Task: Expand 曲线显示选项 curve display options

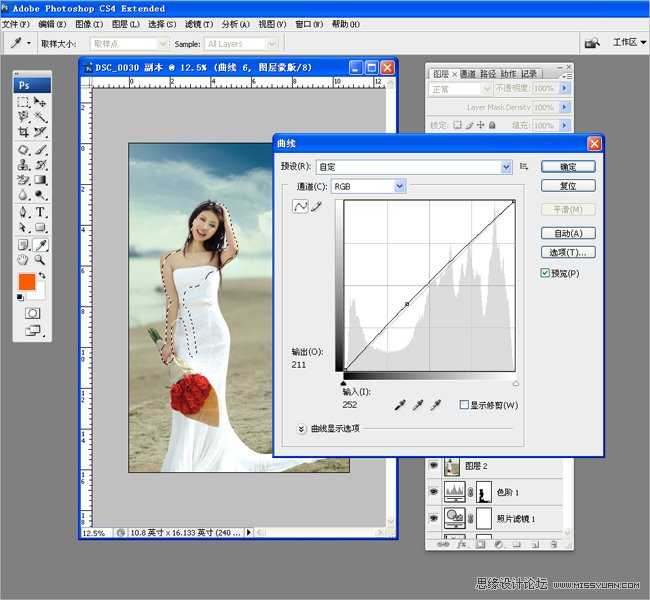Action: pyautogui.click(x=302, y=429)
